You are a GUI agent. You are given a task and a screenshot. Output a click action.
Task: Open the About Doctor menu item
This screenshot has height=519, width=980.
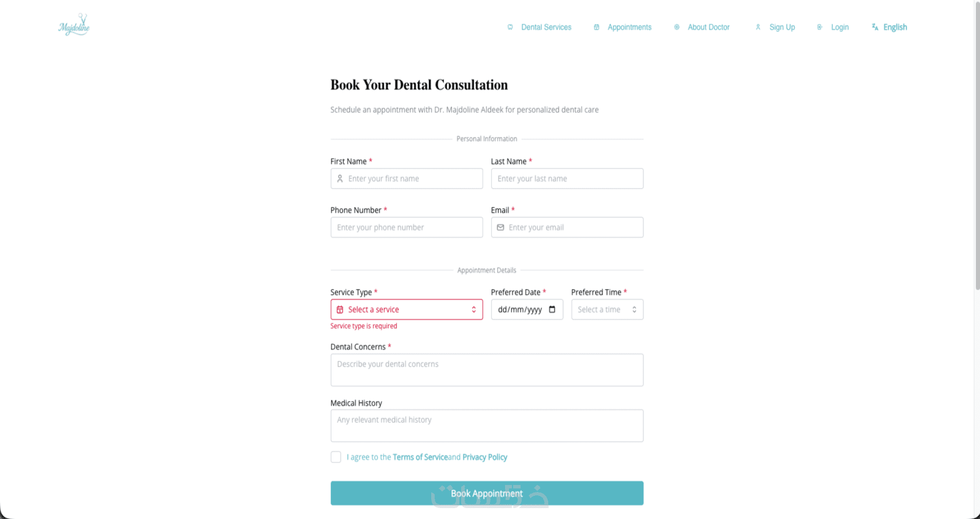point(708,27)
